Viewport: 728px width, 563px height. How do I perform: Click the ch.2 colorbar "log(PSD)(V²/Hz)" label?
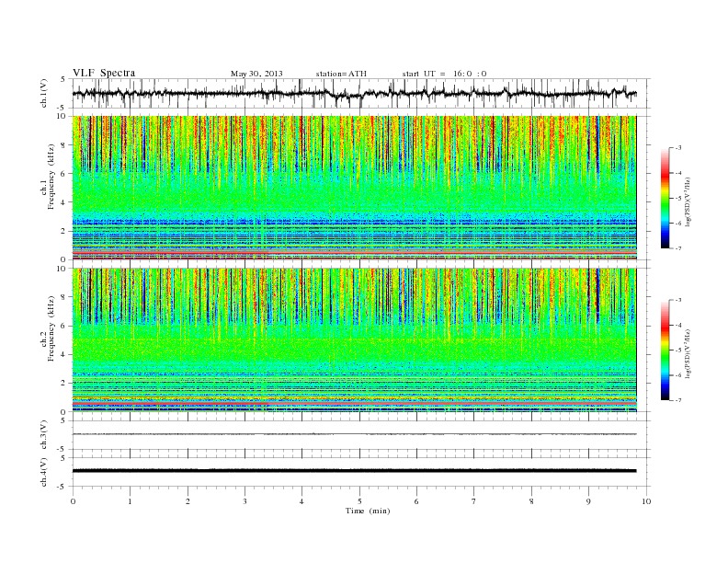click(688, 353)
